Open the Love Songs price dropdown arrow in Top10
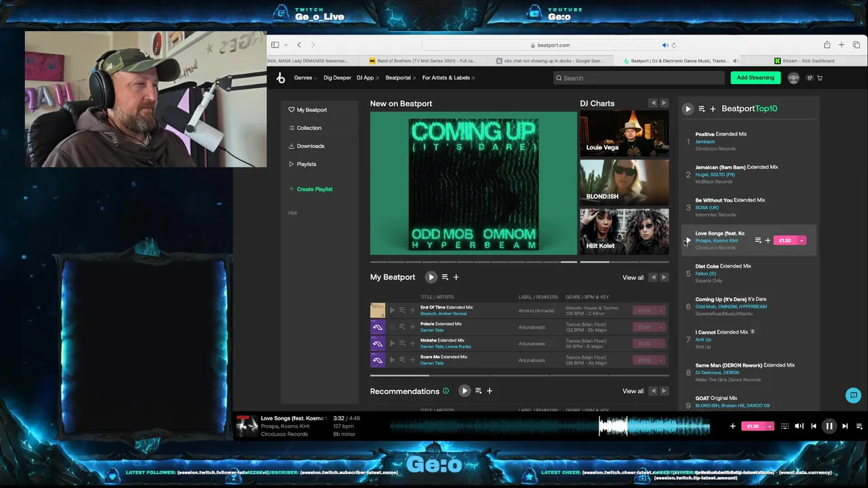Image resolution: width=868 pixels, height=488 pixels. pos(802,241)
